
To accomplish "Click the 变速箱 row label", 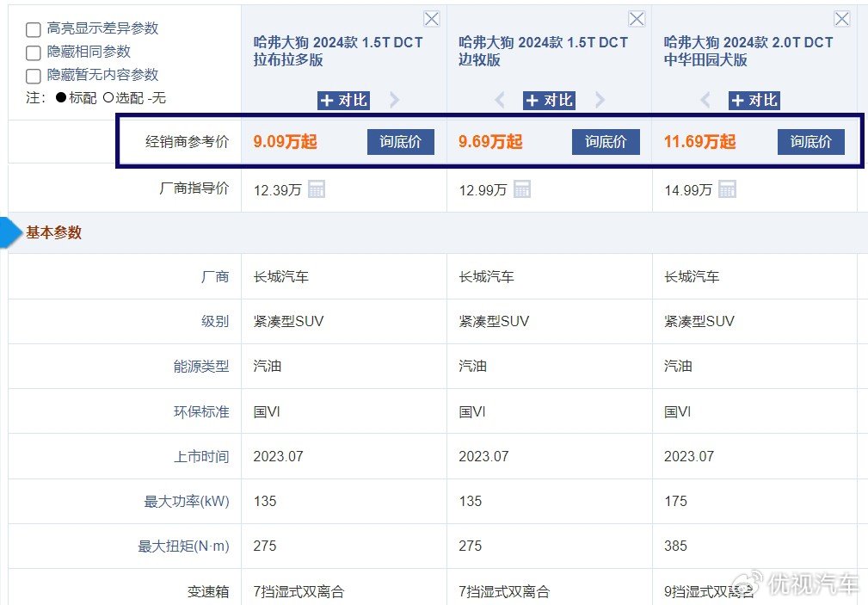I will pyautogui.click(x=208, y=592).
